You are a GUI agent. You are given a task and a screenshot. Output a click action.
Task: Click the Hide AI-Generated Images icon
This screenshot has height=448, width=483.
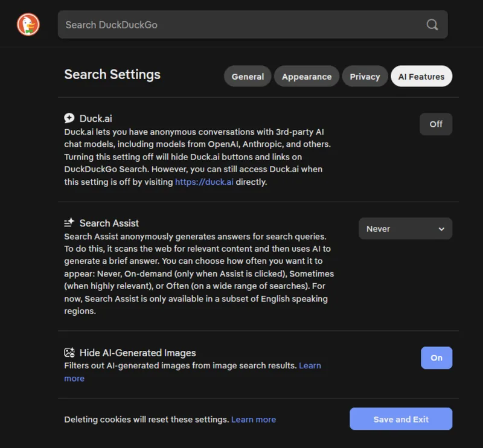click(69, 352)
